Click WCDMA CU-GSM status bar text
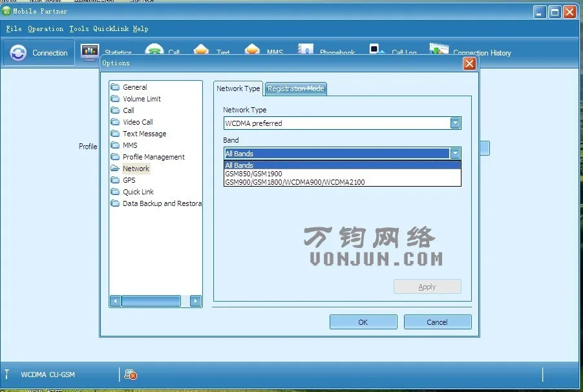Viewport: 583px width, 392px height. coord(48,375)
